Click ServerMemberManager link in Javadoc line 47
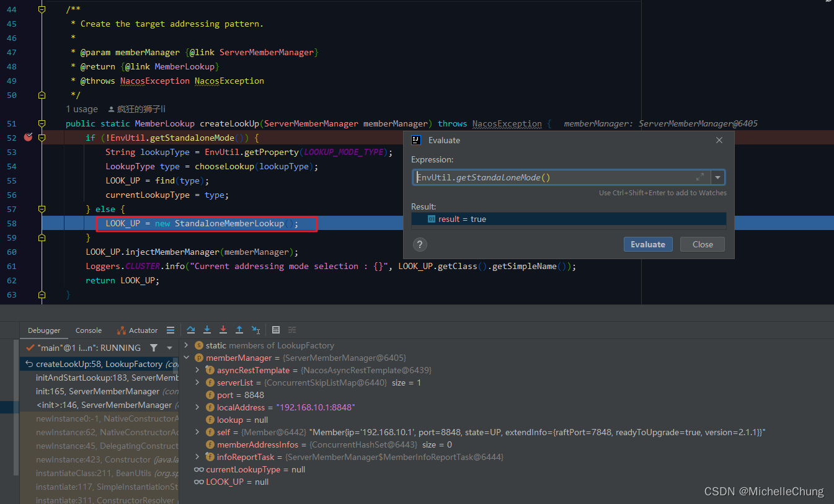This screenshot has width=834, height=504. pyautogui.click(x=267, y=52)
